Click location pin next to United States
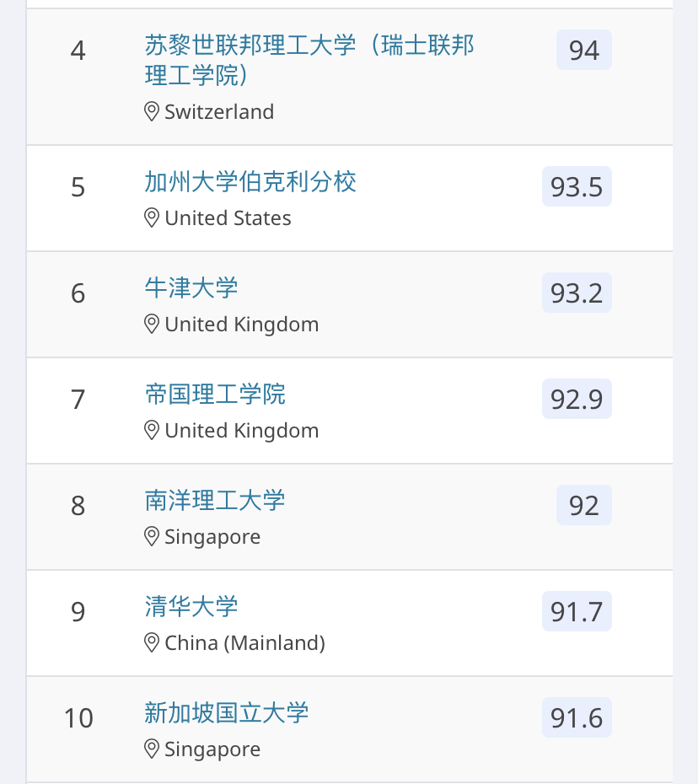 152,217
